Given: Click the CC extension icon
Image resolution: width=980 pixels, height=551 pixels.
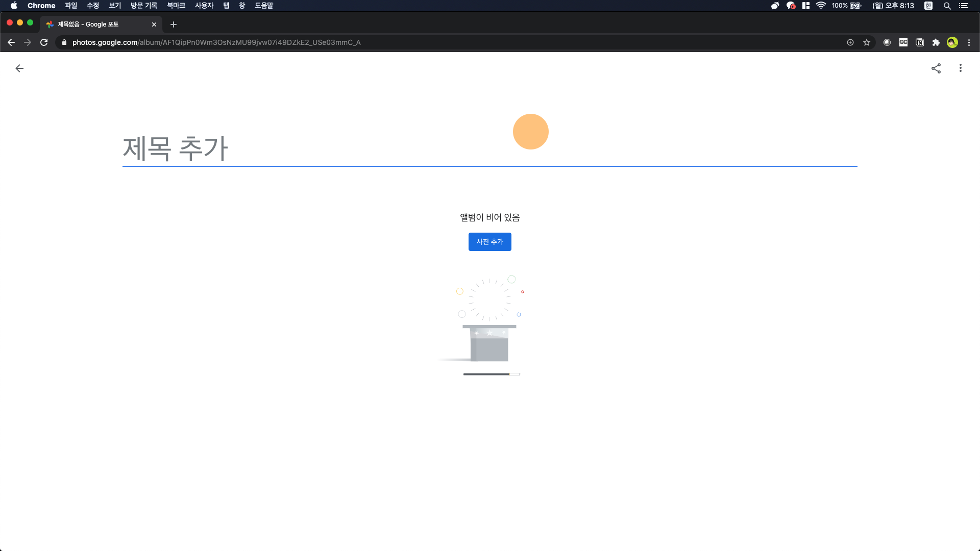Looking at the screenshot, I should (x=903, y=42).
